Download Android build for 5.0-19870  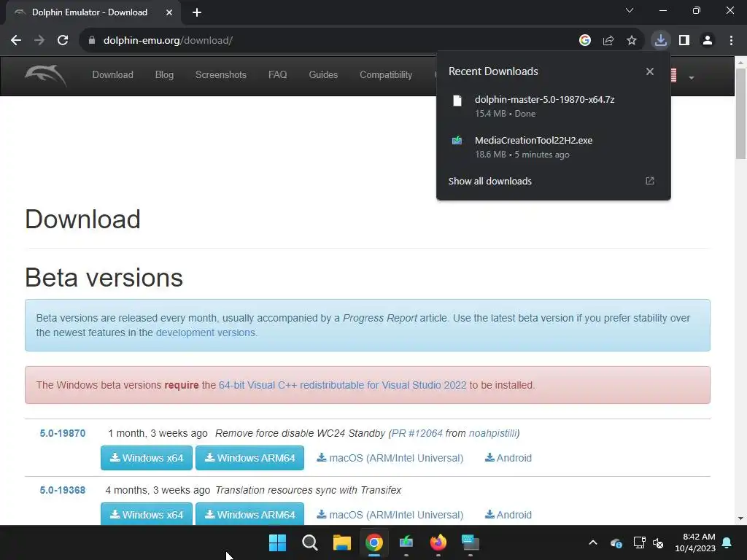coord(508,458)
